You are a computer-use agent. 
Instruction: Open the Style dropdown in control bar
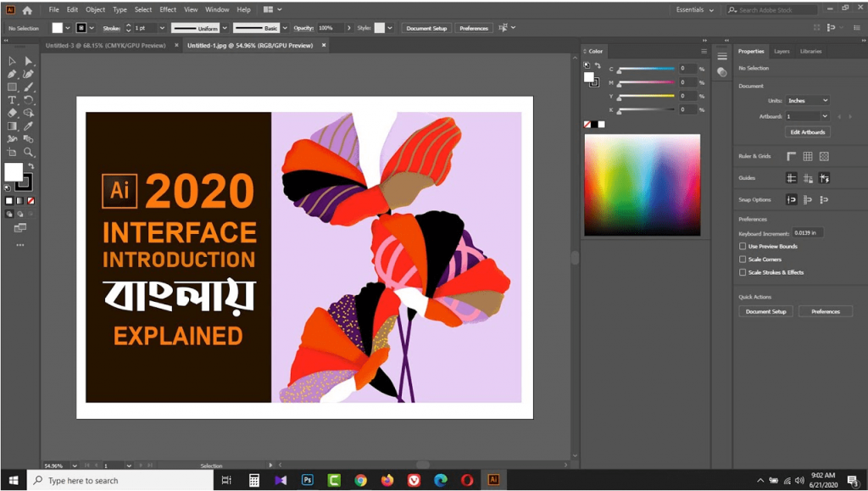(390, 28)
